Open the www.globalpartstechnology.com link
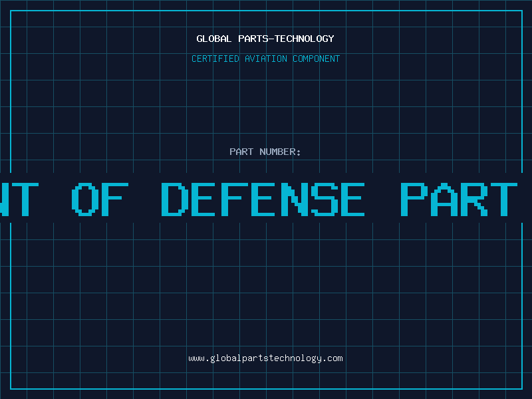532x399 pixels. tap(265, 358)
